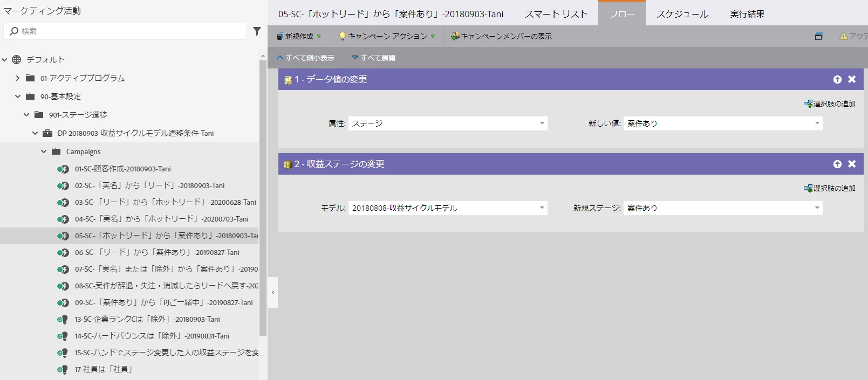The height and width of the screenshot is (380, 868).
Task: Click the window restore icon in toolbar
Action: click(x=818, y=37)
